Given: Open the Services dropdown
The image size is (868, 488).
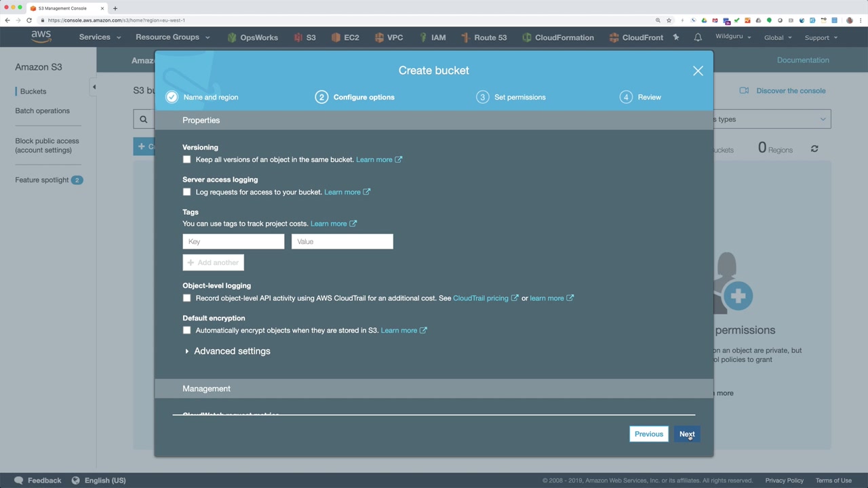Looking at the screenshot, I should [100, 37].
